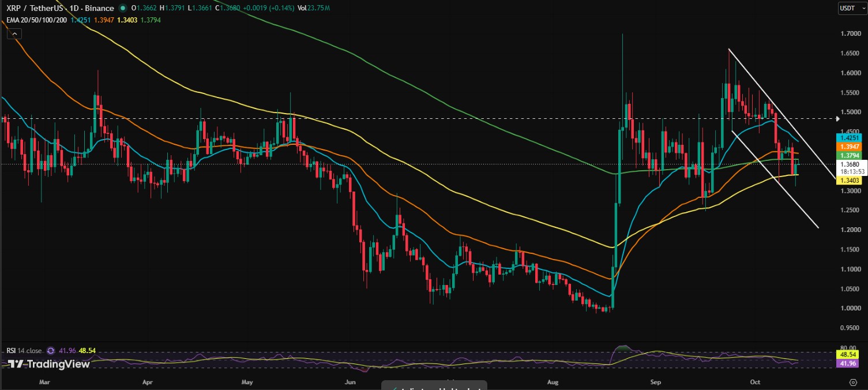Open the USDT currency dropdown
The image size is (868, 390).
852,8
